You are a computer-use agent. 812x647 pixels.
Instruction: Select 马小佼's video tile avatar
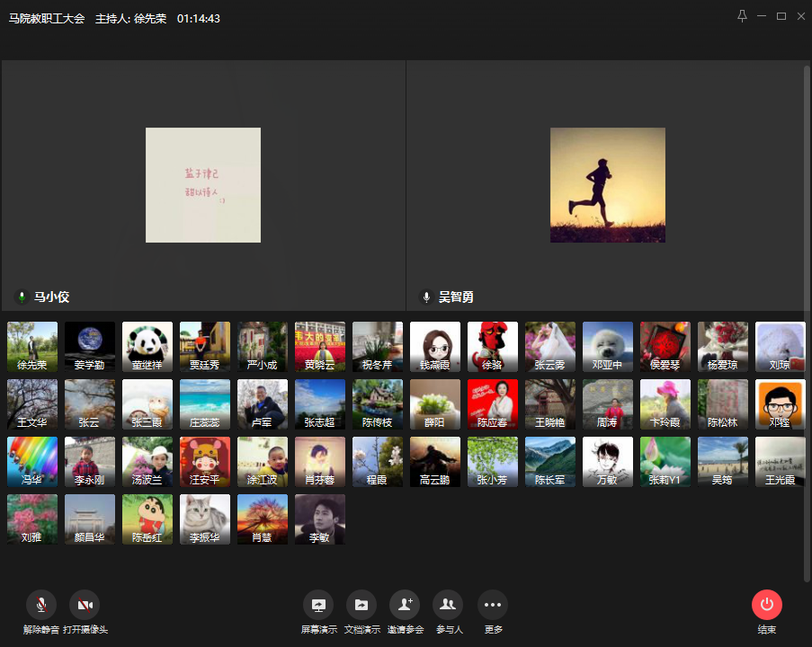coord(203,185)
